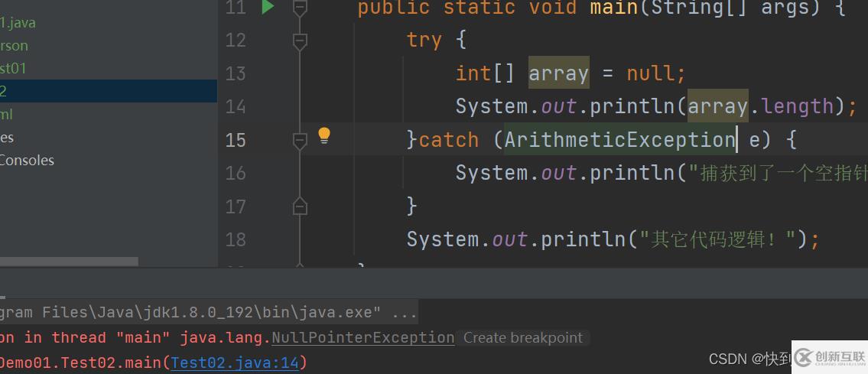Click 'main' method name on line 11

(614, 8)
